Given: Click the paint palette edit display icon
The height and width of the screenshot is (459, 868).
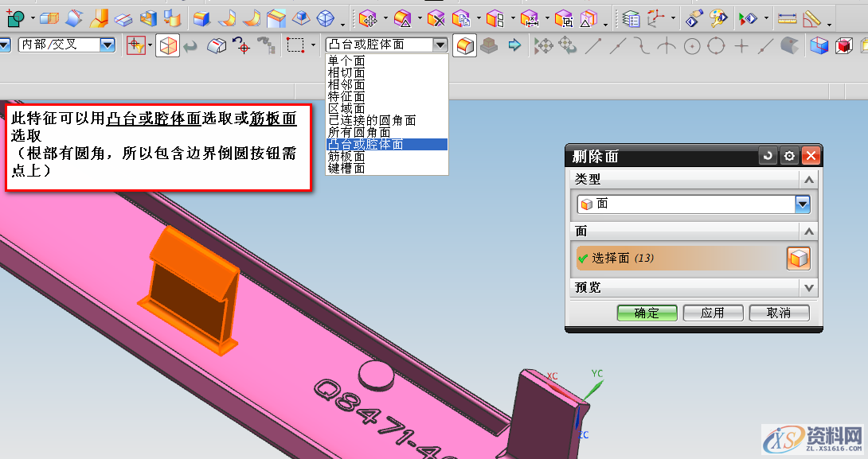Looking at the screenshot, I should pos(718,18).
